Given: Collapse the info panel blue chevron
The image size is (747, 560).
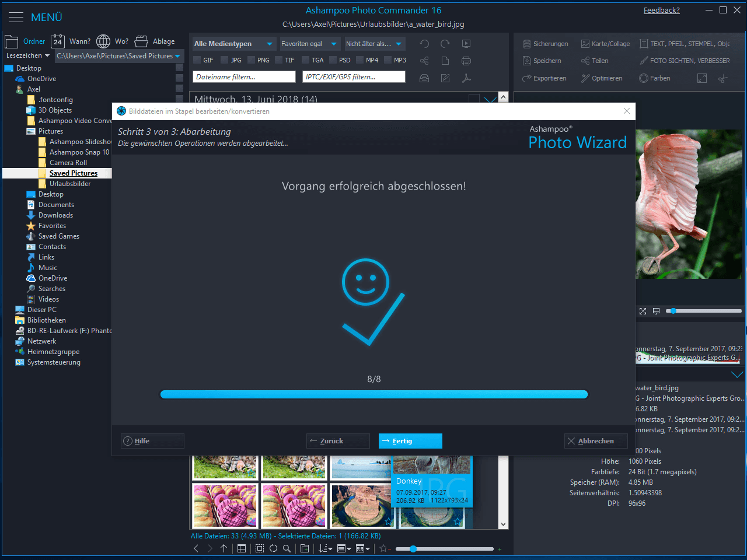Looking at the screenshot, I should (x=737, y=374).
